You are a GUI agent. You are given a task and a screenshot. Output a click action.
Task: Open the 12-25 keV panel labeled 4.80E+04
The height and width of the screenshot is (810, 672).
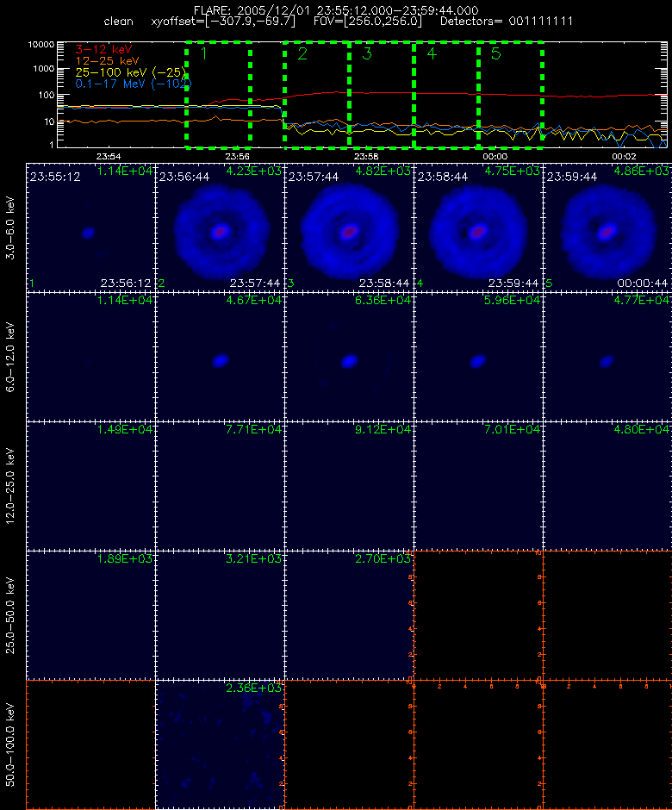607,486
